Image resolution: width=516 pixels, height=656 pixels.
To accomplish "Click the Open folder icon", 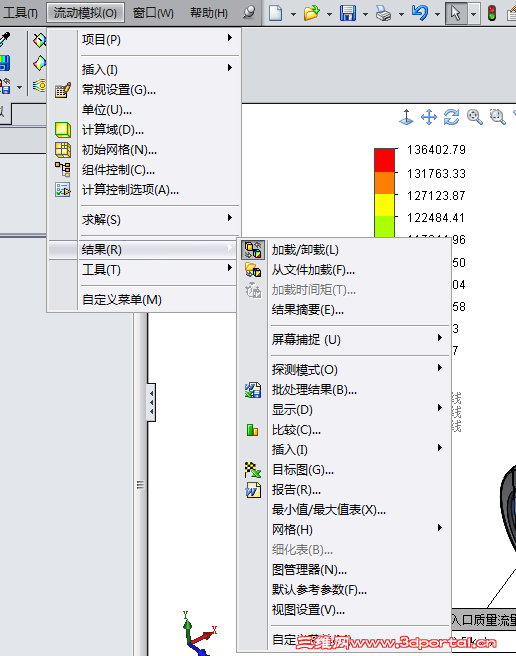I will [311, 13].
